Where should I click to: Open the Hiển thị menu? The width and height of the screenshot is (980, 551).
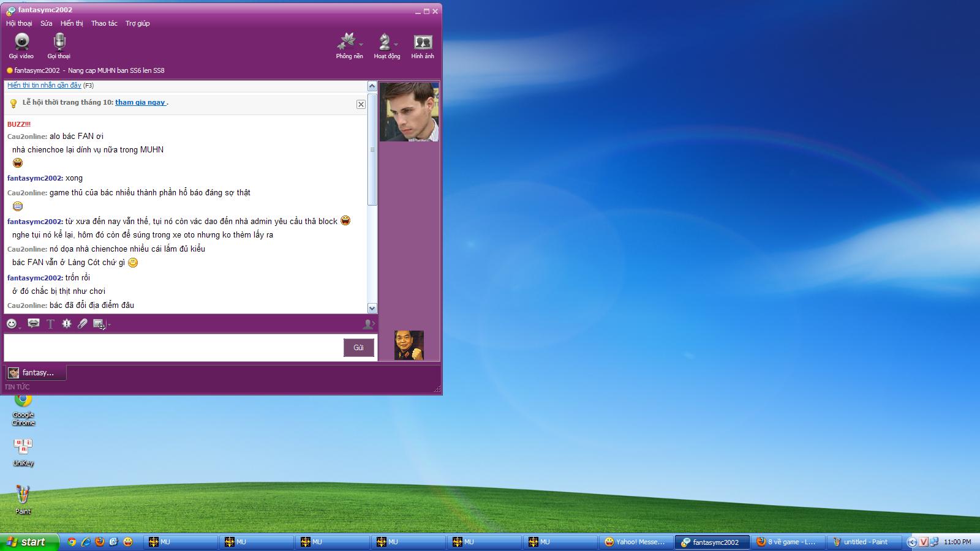pos(72,23)
